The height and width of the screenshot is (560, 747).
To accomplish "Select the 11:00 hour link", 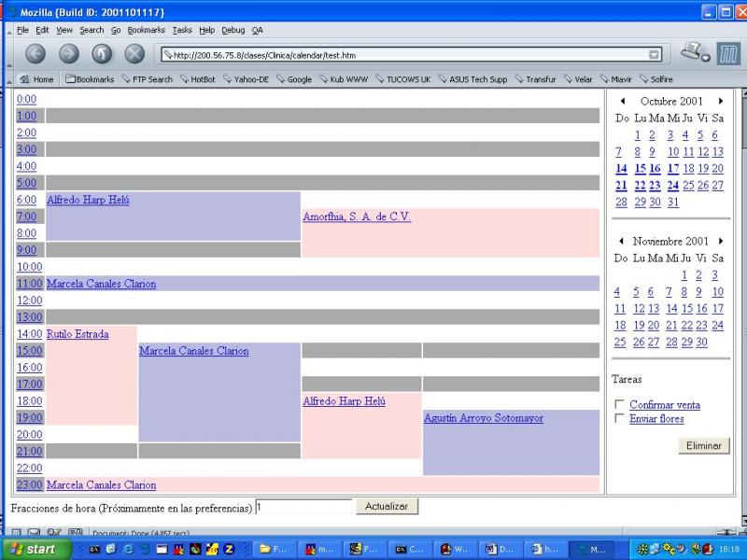I will (x=29, y=284).
